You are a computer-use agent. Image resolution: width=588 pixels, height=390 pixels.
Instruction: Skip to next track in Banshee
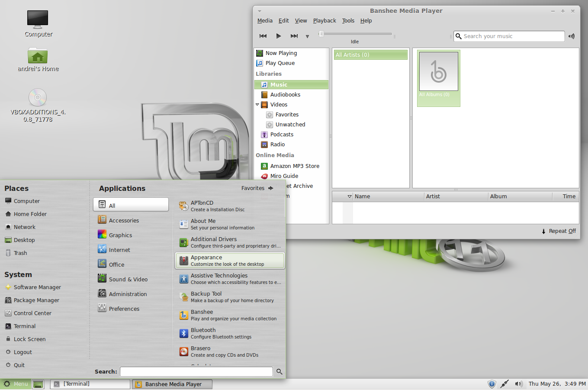(x=294, y=36)
